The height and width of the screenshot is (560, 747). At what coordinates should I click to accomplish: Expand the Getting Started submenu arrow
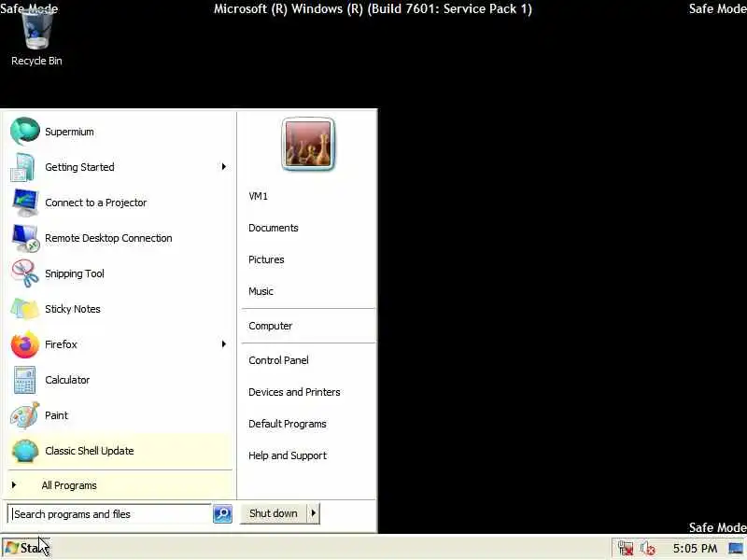tap(223, 167)
